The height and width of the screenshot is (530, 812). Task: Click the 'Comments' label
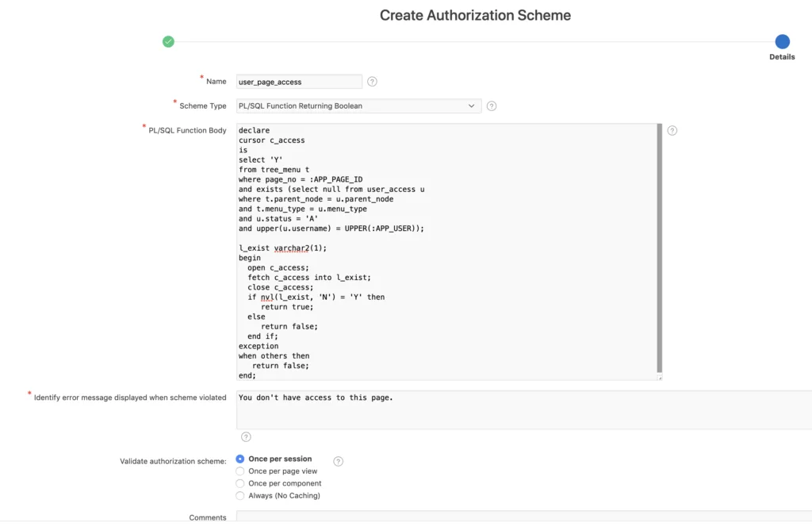208,517
